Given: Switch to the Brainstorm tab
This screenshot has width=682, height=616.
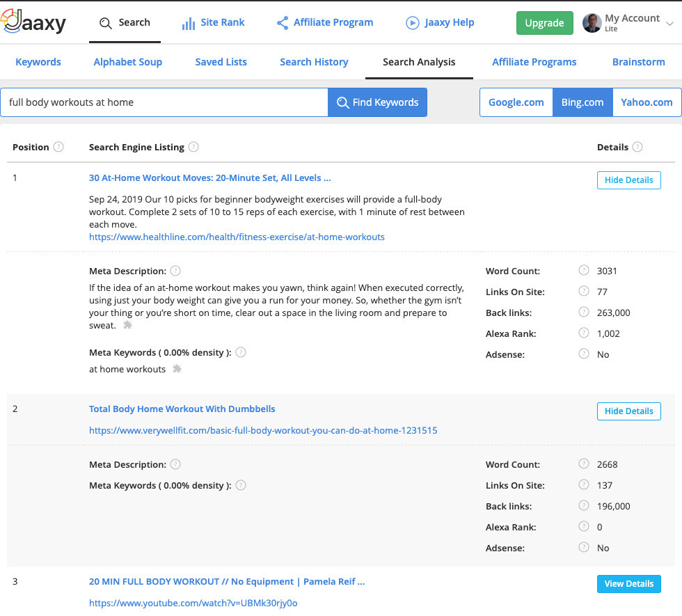Looking at the screenshot, I should point(639,62).
